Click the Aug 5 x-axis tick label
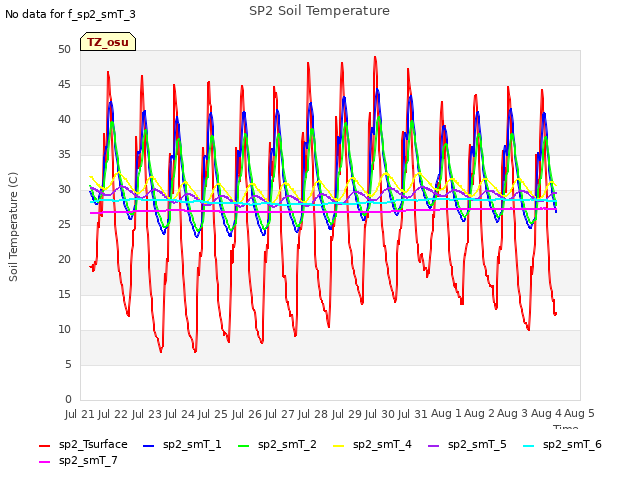Viewport: 640px width, 480px height. click(579, 413)
